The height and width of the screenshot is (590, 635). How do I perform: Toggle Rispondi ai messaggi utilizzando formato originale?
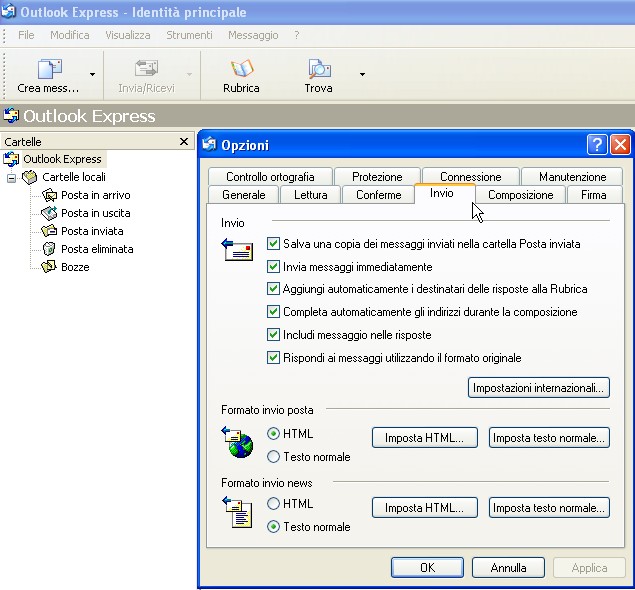coord(273,358)
